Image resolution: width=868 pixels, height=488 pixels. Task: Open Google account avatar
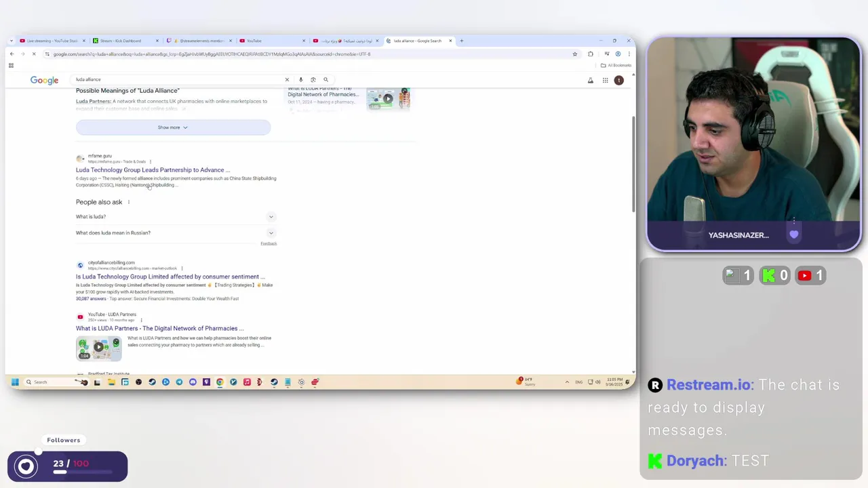pyautogui.click(x=618, y=81)
